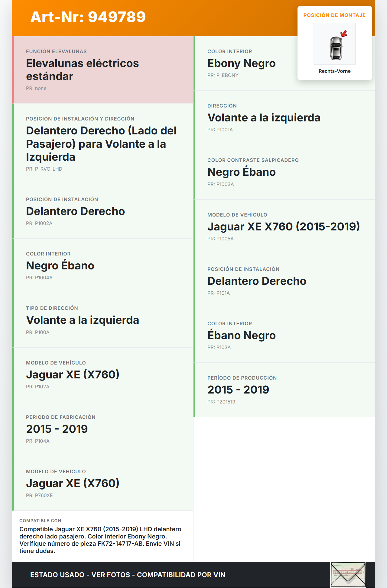Click the Jaguar XE X760 (2015-2019) entry
387x588 pixels.
[x=283, y=227]
